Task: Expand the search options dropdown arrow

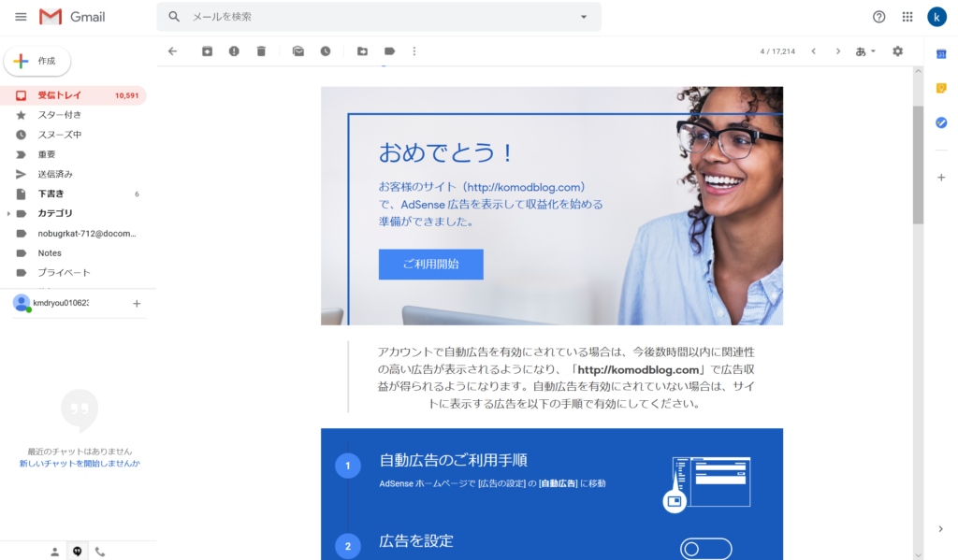Action: coord(584,17)
